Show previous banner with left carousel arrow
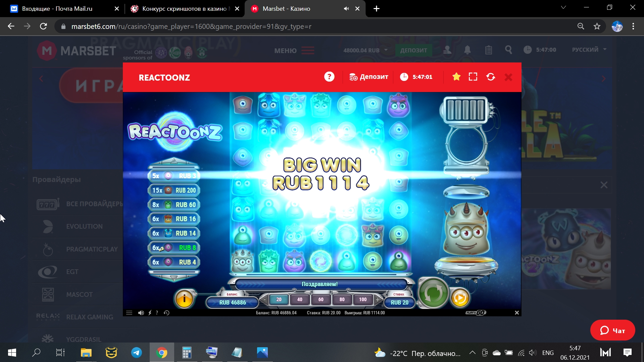644x362 pixels. click(x=41, y=79)
